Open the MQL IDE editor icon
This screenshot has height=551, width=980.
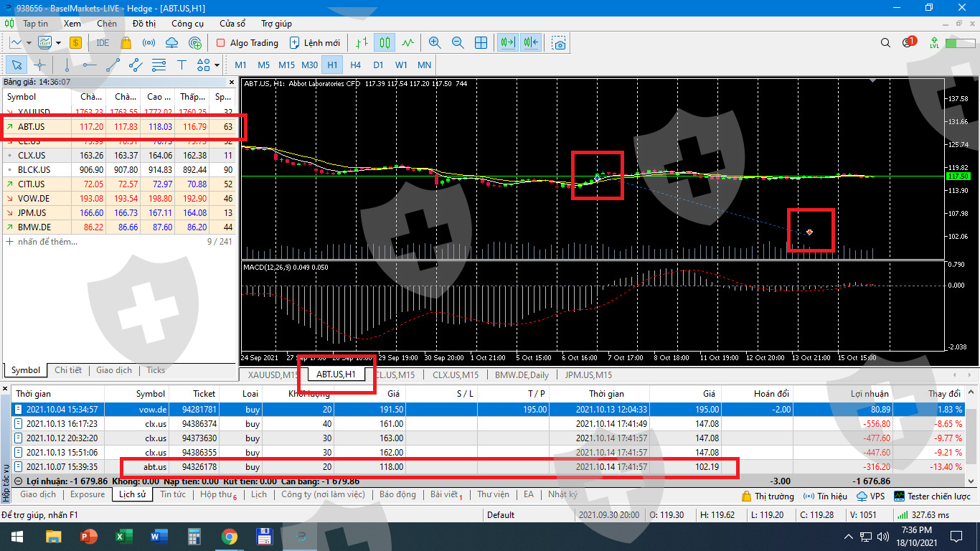pos(103,43)
